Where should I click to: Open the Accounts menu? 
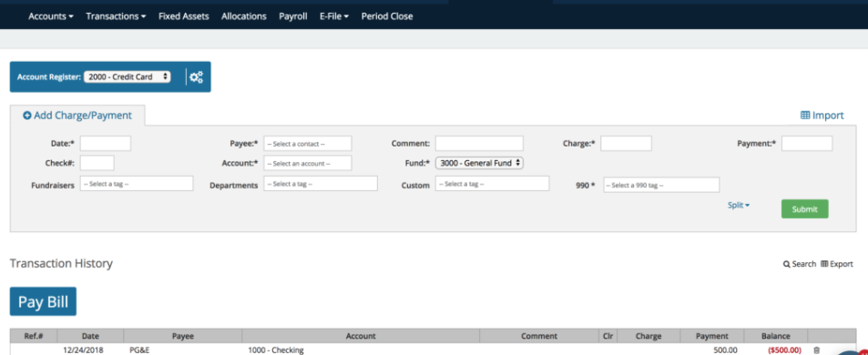point(51,16)
